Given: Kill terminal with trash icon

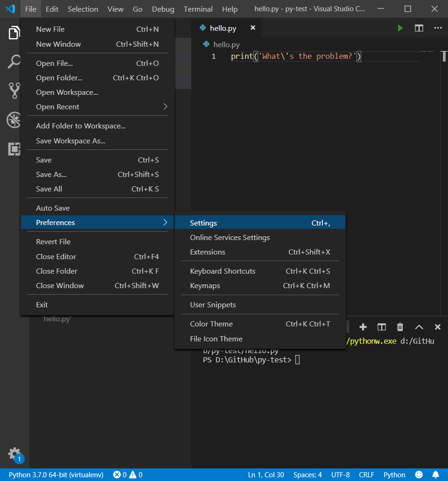Looking at the screenshot, I should click(x=400, y=327).
